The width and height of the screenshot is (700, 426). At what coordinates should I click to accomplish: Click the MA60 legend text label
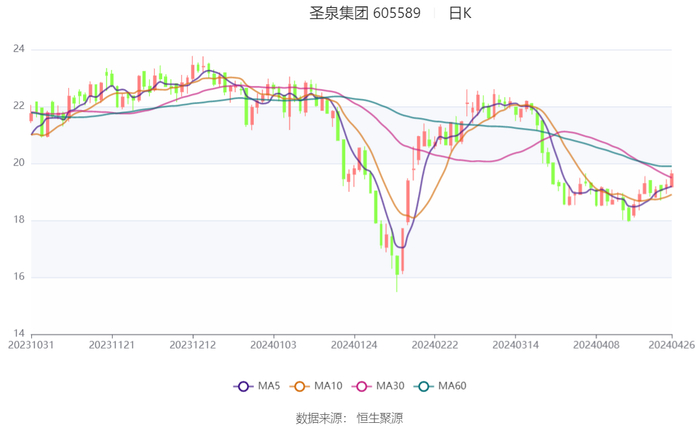pos(453,386)
